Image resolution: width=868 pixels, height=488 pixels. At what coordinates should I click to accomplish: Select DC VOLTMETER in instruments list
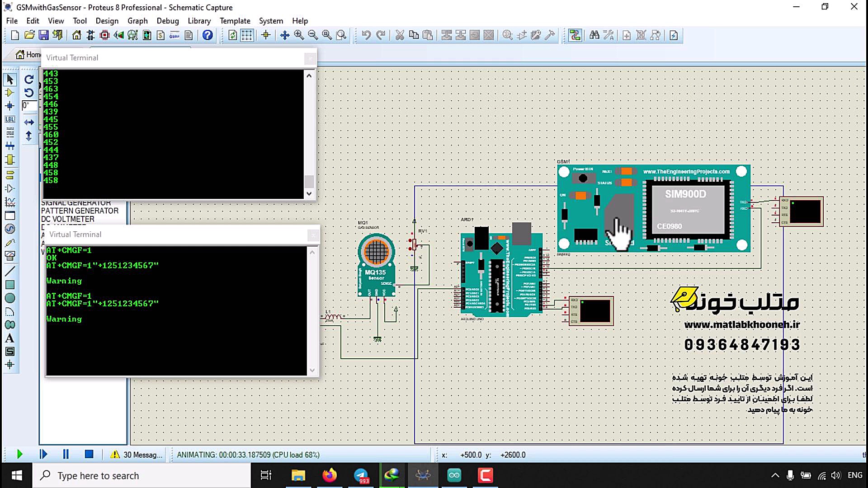pos(68,219)
